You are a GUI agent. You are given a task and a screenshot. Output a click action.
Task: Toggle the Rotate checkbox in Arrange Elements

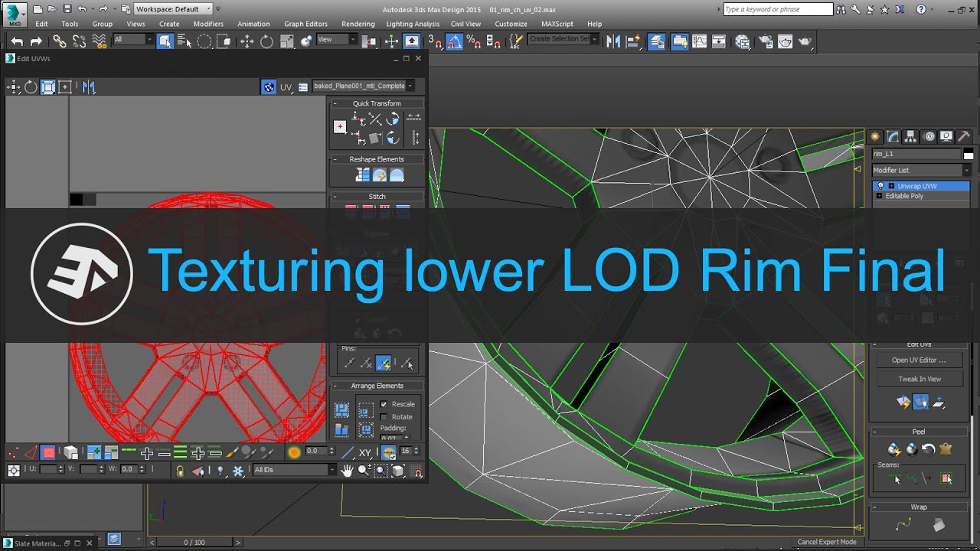384,417
